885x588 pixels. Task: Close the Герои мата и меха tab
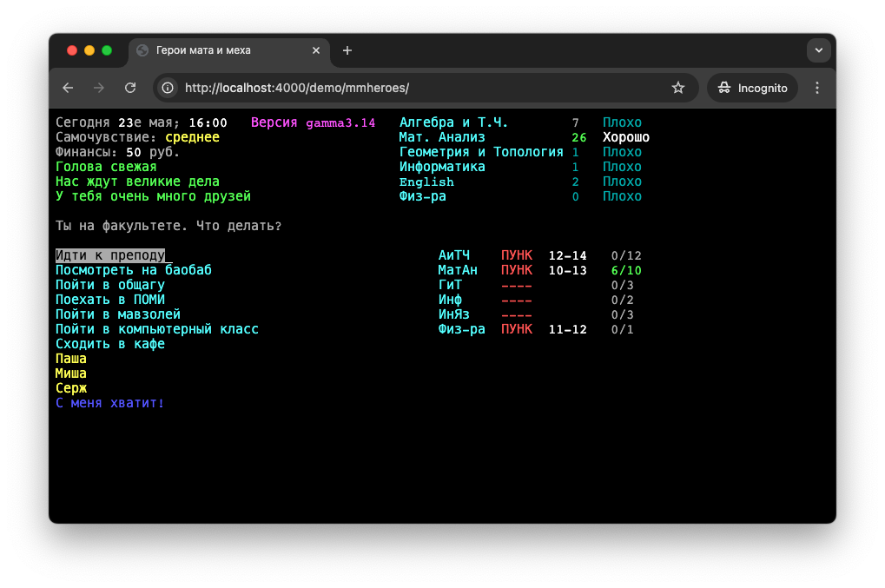(x=316, y=50)
